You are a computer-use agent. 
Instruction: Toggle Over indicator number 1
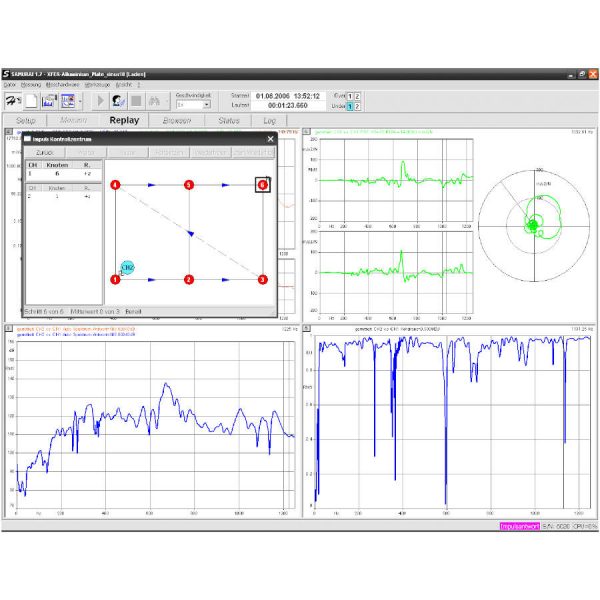click(350, 96)
